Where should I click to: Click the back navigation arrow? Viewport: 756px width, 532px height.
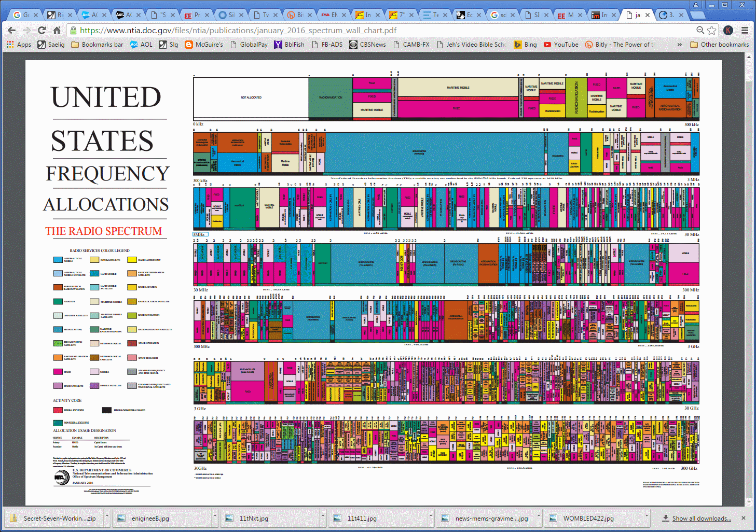click(11, 30)
